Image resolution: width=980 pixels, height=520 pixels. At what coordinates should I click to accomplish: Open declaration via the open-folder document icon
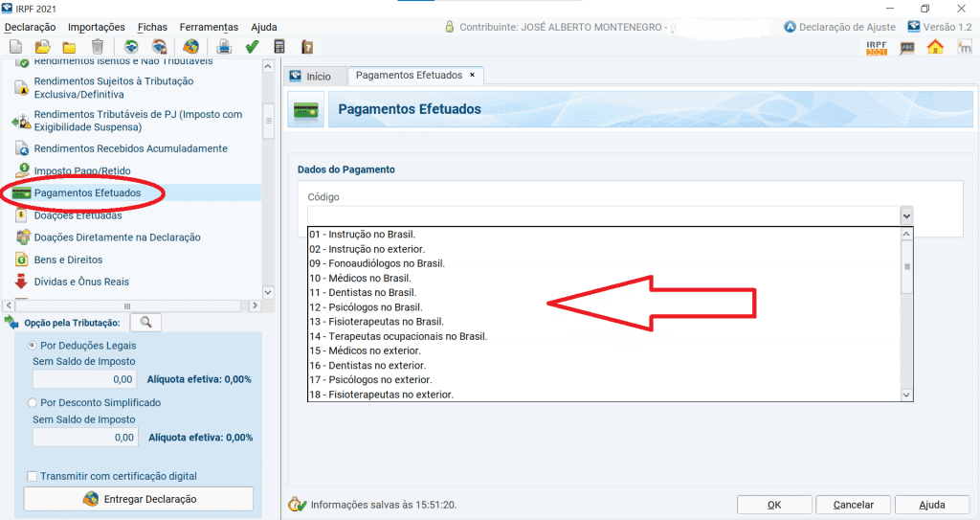pos(42,46)
